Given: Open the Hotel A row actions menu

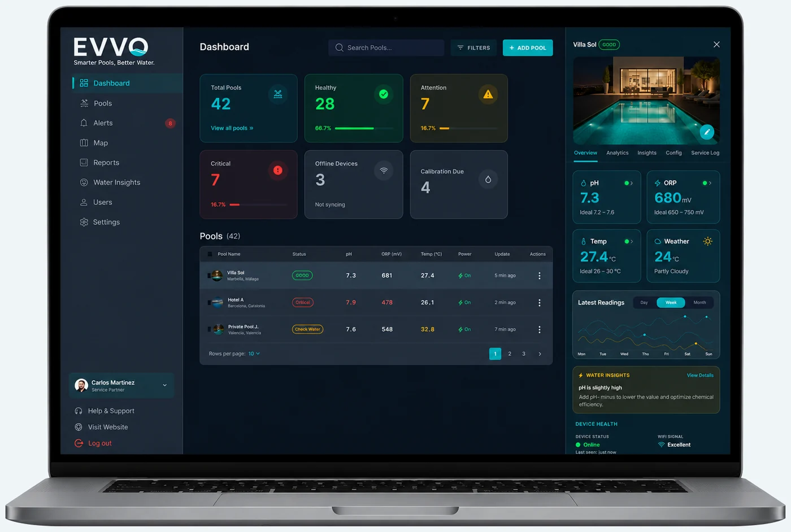Looking at the screenshot, I should click(x=540, y=303).
